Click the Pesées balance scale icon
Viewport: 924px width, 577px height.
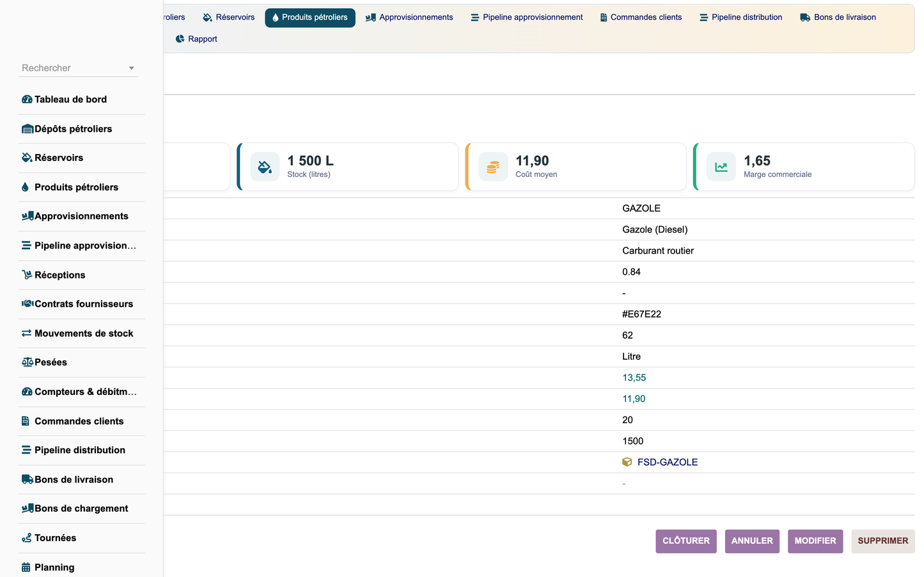pos(27,362)
